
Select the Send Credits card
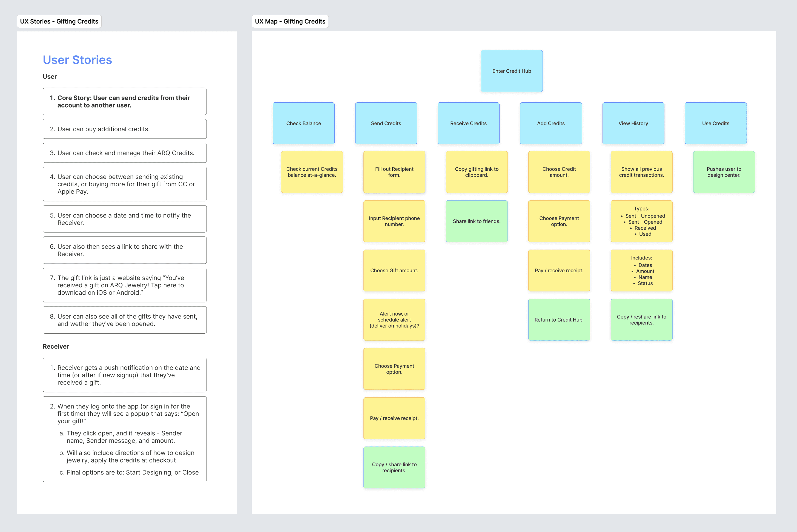coord(386,123)
